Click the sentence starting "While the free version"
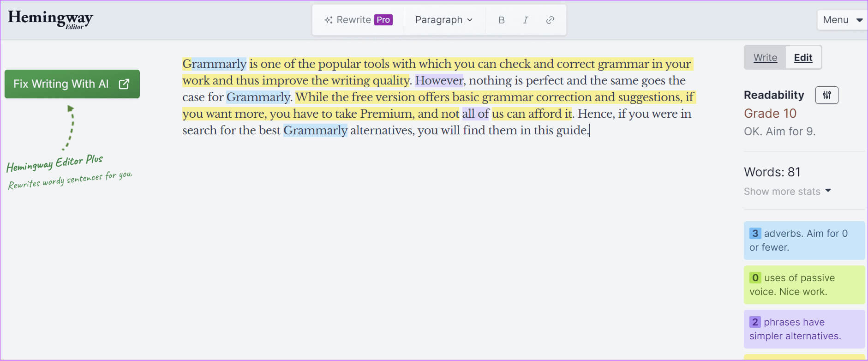 [438, 105]
